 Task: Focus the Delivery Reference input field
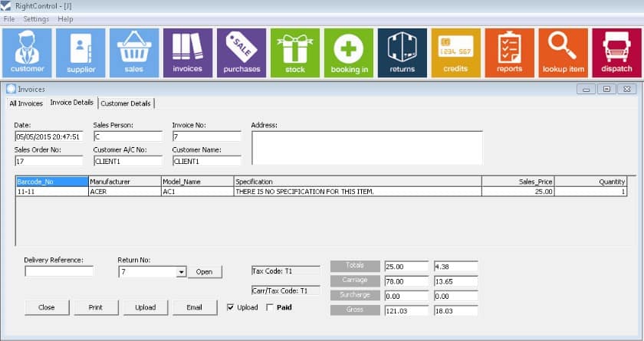point(59,271)
